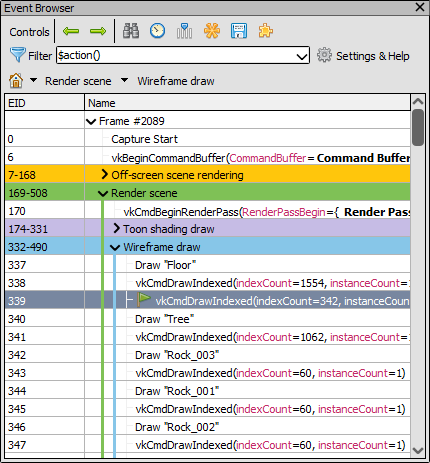Viewport: 430px width, 463px height.
Task: Click EID cell 339
Action: 44,301
